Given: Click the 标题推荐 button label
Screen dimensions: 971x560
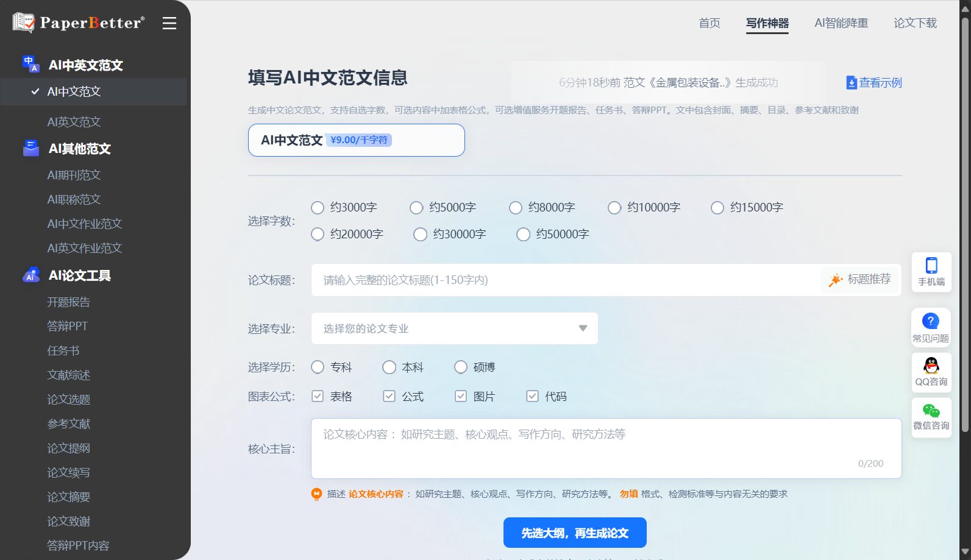Looking at the screenshot, I should (x=869, y=279).
